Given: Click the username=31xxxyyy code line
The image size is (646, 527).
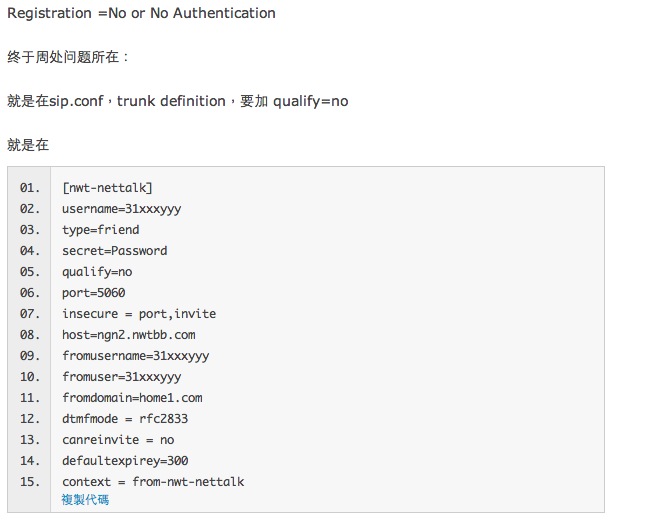Looking at the screenshot, I should coord(121,209).
